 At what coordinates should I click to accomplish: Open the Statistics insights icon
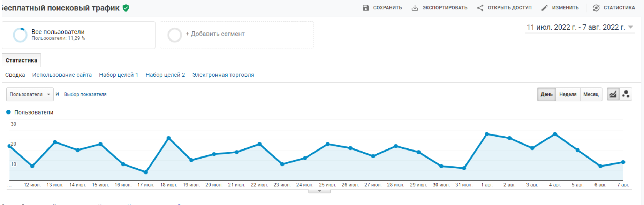point(596,8)
